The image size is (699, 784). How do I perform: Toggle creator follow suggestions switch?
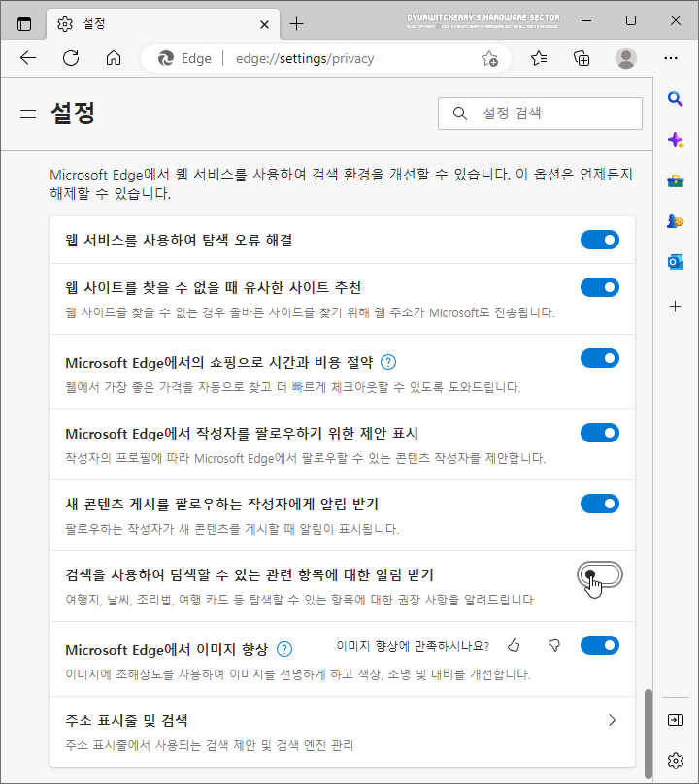600,433
